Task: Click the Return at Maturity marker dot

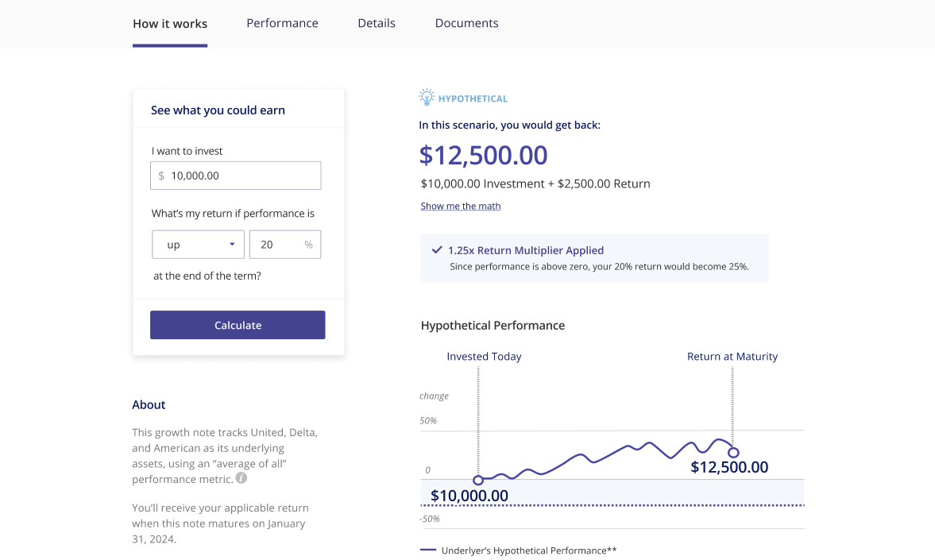Action: coord(733,452)
